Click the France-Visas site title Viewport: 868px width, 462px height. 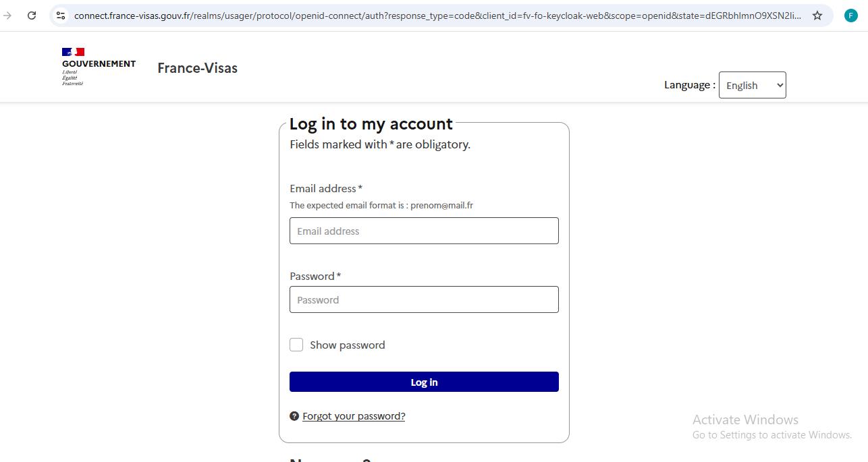[x=197, y=67]
